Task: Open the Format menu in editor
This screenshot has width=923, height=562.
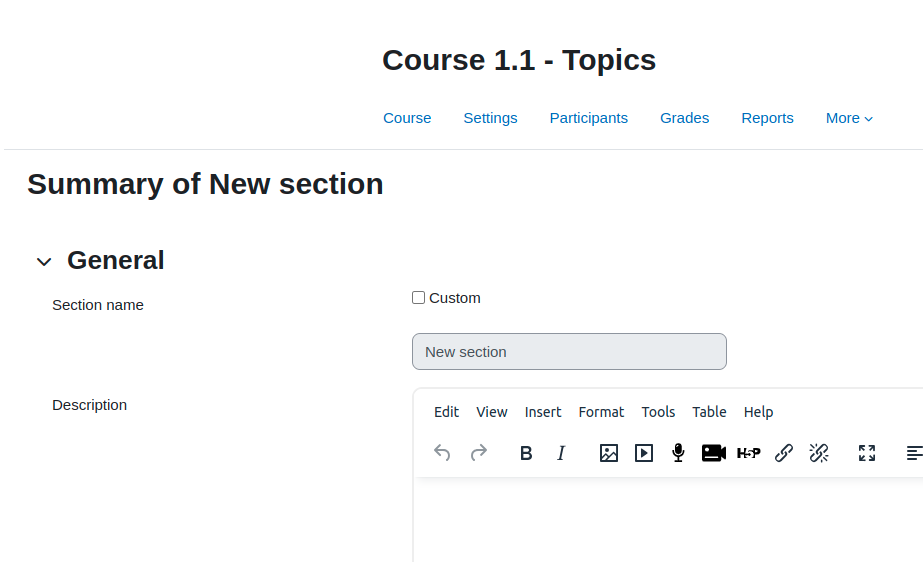Action: 601,412
